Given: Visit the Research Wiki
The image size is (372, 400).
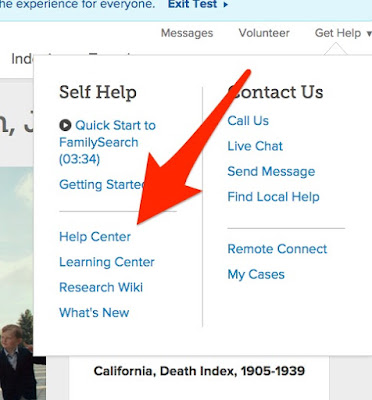Looking at the screenshot, I should point(101,287).
